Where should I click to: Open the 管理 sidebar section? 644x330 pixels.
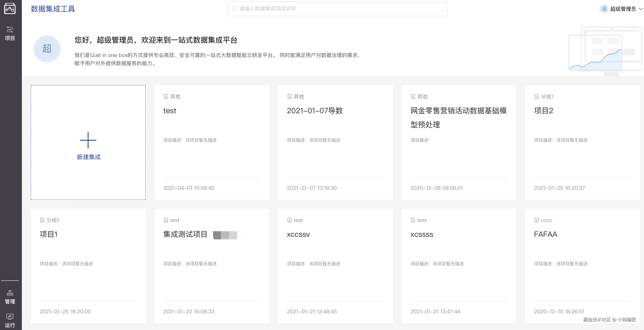tap(10, 297)
